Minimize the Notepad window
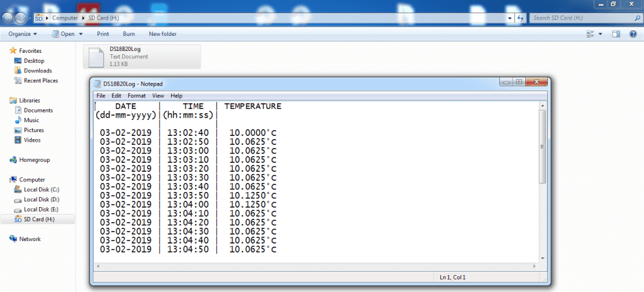644x292 pixels. pos(506,82)
